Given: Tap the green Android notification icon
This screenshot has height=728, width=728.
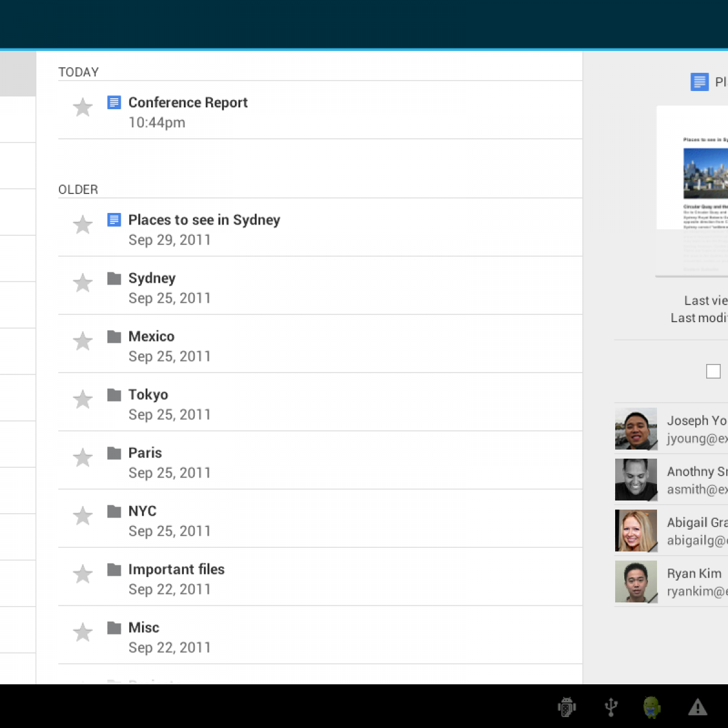Looking at the screenshot, I should point(652,707).
